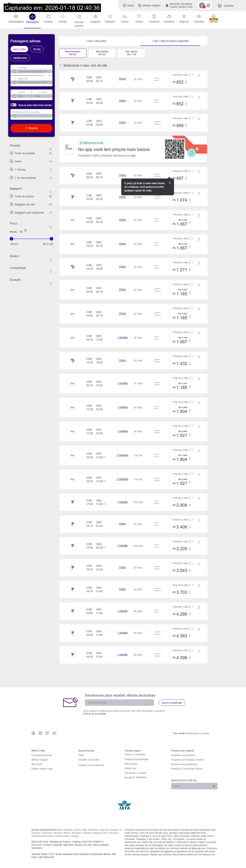Click the YouTube icon in the footer
Image resolution: width=246 pixels, height=868 pixels.
click(x=54, y=733)
